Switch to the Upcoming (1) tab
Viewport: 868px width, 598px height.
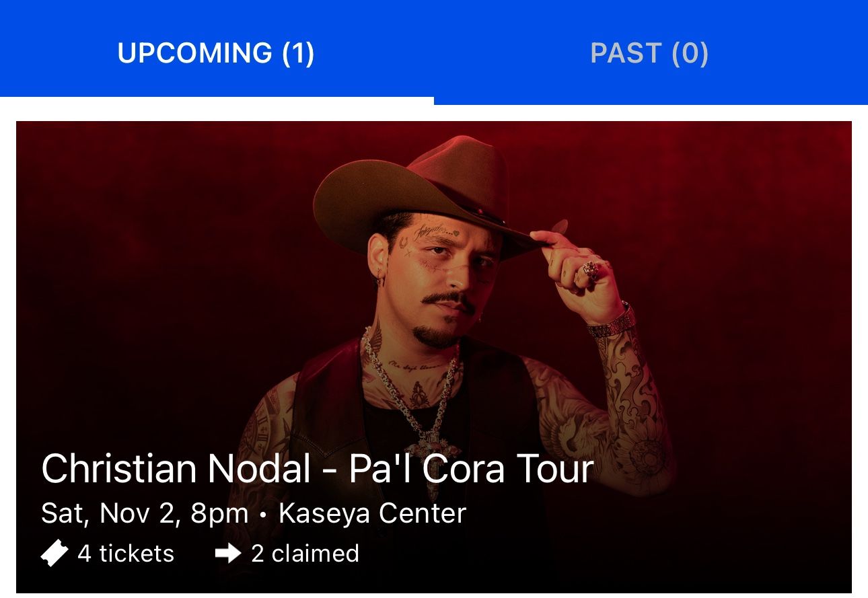[x=216, y=53]
